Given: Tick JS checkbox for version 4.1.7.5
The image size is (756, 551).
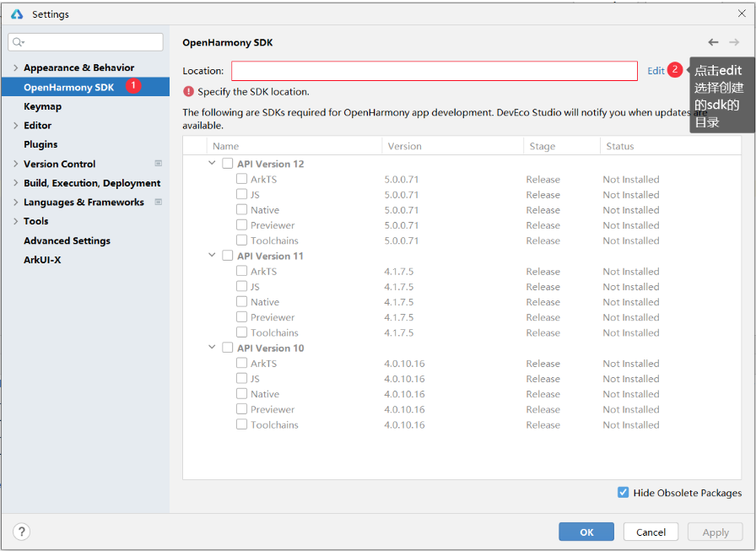Looking at the screenshot, I should [241, 286].
